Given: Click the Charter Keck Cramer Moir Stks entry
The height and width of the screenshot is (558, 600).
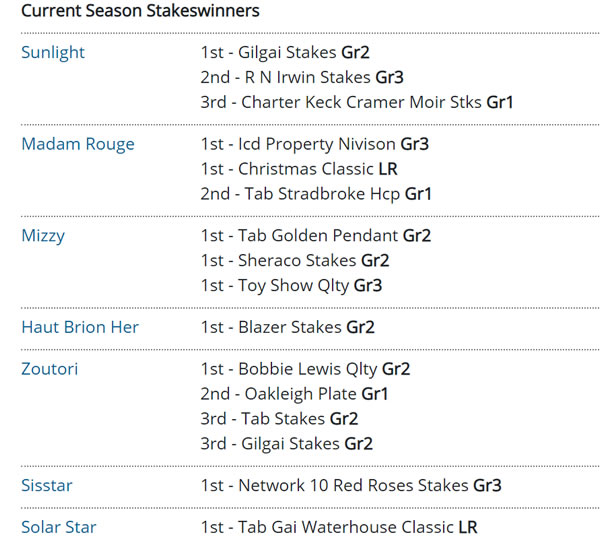Looking at the screenshot, I should [x=357, y=102].
